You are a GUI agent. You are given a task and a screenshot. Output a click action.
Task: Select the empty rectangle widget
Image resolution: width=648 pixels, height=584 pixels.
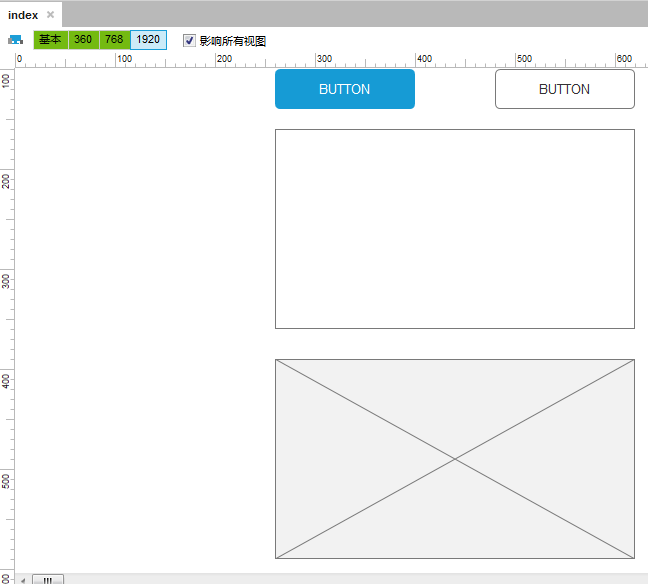tap(454, 228)
